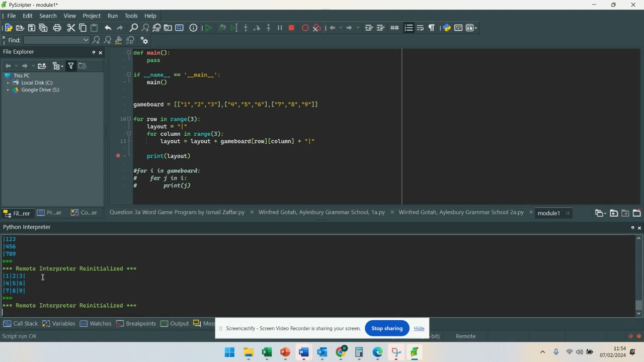Collapse the for row loop fold

pyautogui.click(x=129, y=119)
